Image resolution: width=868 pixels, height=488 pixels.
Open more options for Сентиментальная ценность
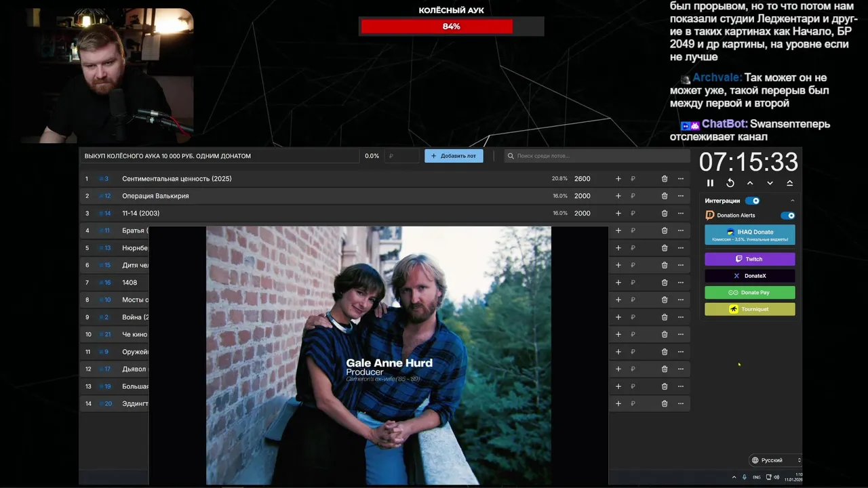pyautogui.click(x=681, y=179)
